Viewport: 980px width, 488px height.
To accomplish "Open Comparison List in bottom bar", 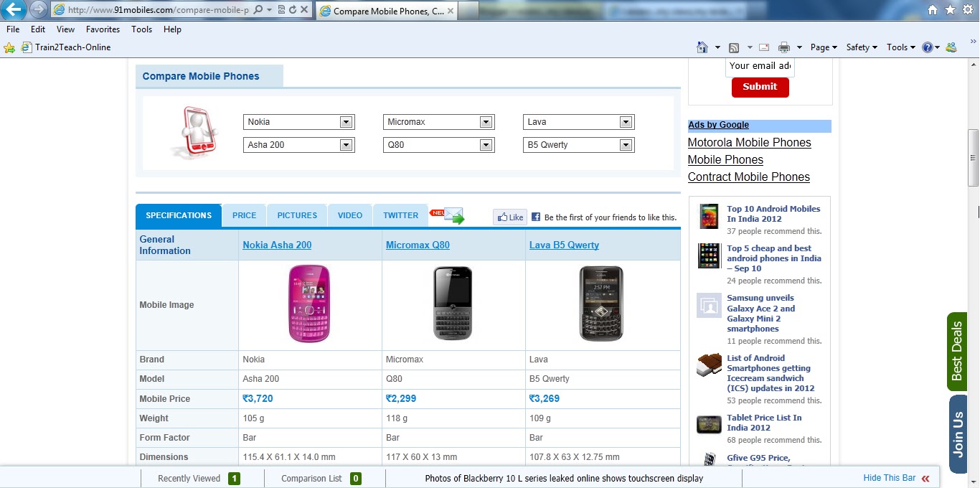I will [321, 479].
